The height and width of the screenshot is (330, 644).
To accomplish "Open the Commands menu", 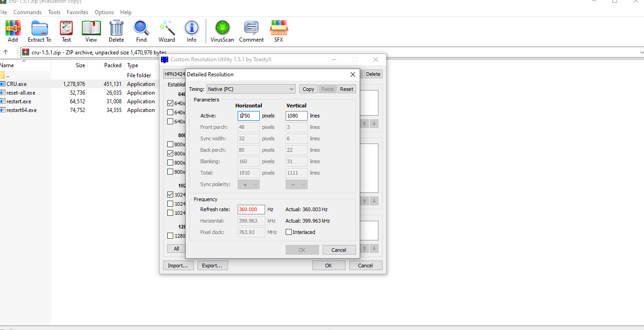I will 27,12.
